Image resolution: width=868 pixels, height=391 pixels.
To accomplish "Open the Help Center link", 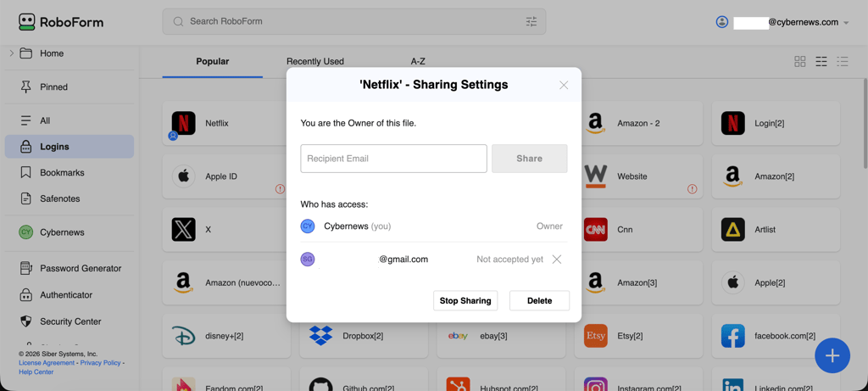I will pyautogui.click(x=36, y=372).
